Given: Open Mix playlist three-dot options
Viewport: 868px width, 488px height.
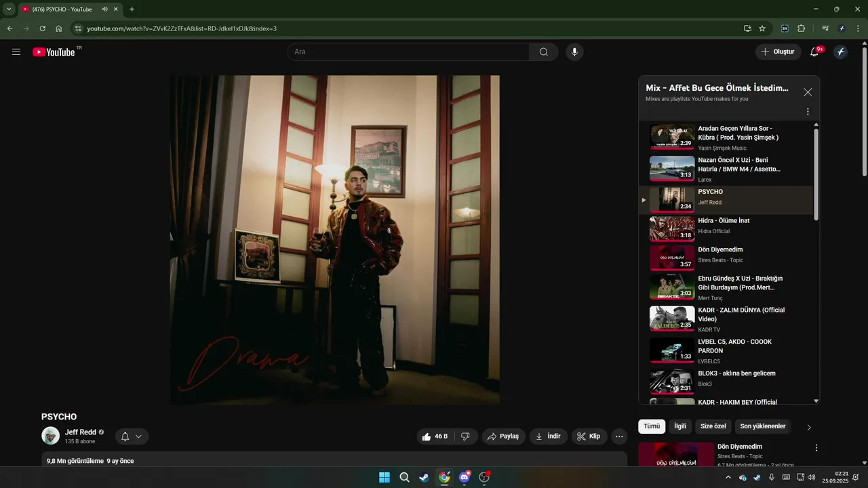Looking at the screenshot, I should tap(808, 112).
